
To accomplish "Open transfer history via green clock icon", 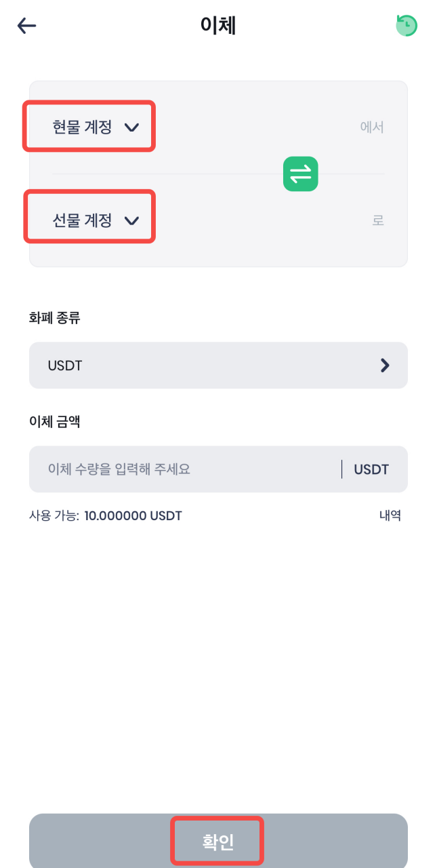I will (407, 26).
